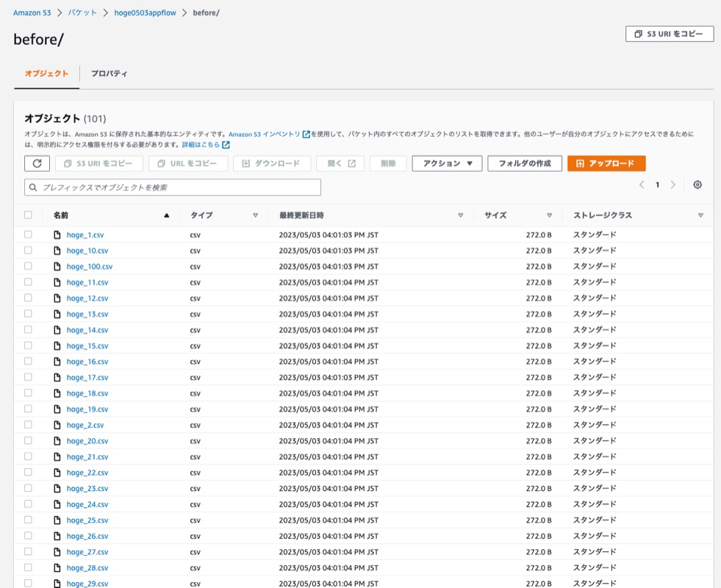Sort by タイプ column dropdown arrow
721x588 pixels.
[x=255, y=215]
